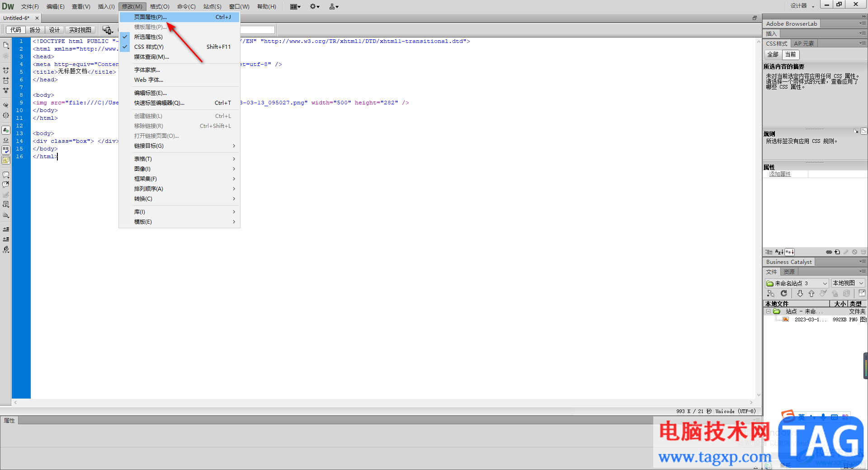Toggle the CSS 样式(Y) checked menu item

pos(179,47)
